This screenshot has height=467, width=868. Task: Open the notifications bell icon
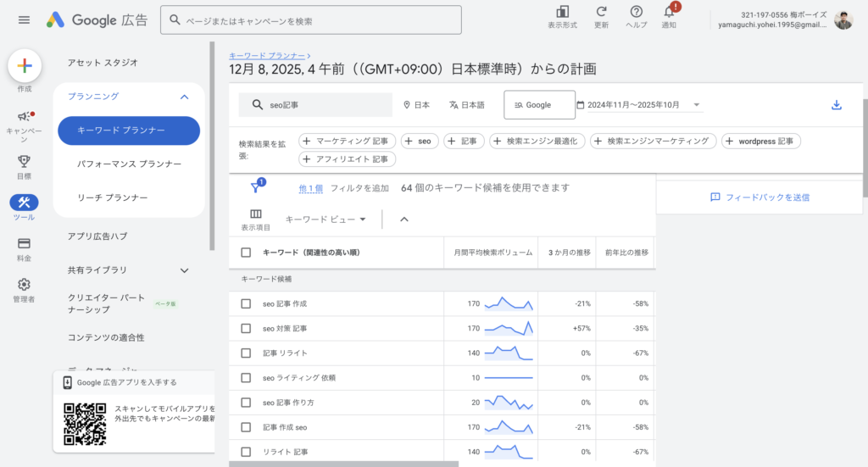point(669,12)
